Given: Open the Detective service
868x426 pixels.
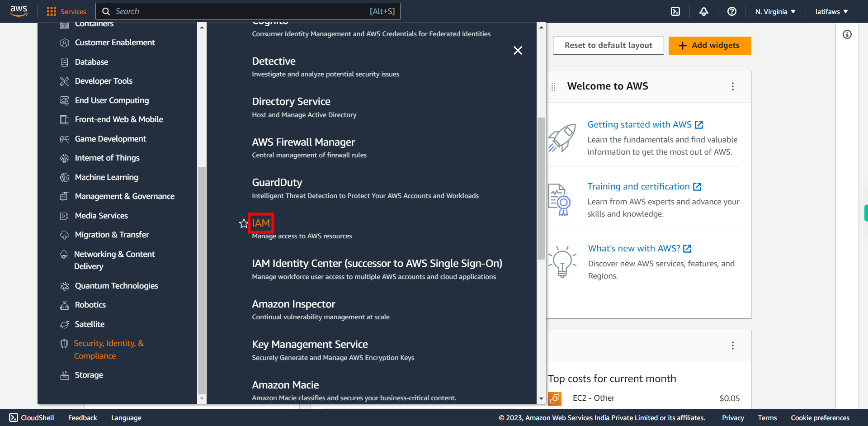Looking at the screenshot, I should (x=274, y=61).
